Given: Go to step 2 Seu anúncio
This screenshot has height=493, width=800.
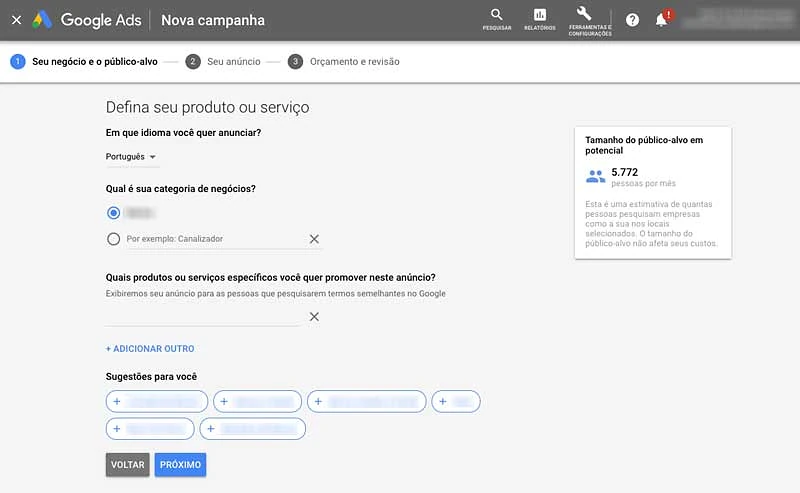Looking at the screenshot, I should [223, 62].
